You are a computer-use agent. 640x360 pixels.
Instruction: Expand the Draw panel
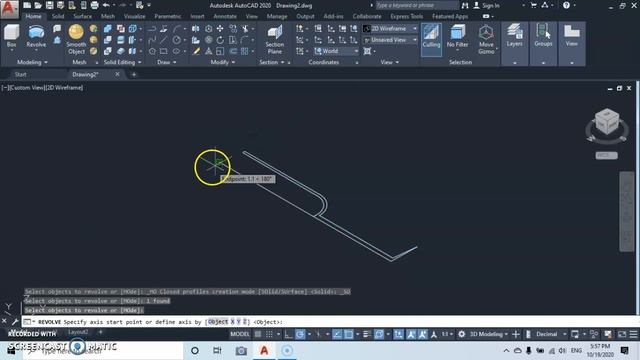[x=167, y=62]
